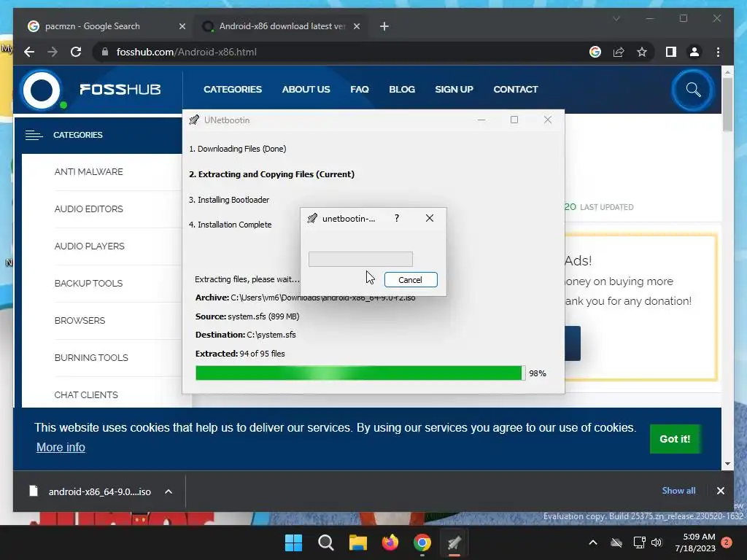The width and height of the screenshot is (747, 560).
Task: Open the notification badge in tray
Action: 726,542
